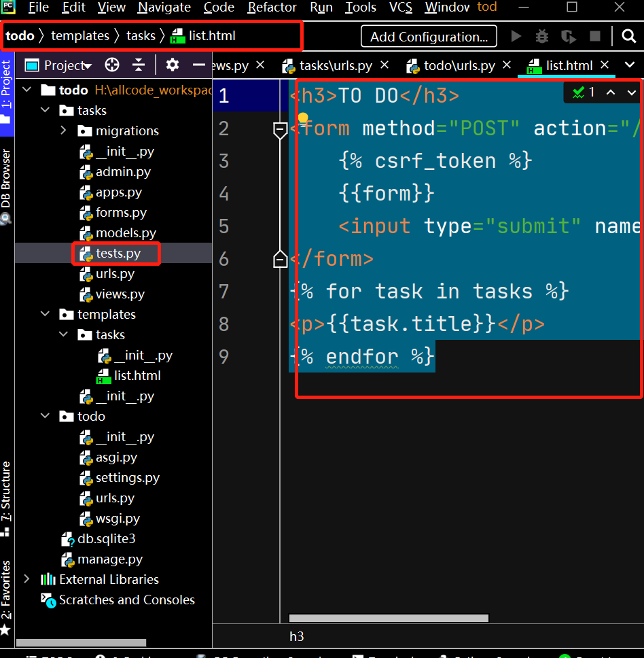Viewport: 644px width, 658px height.
Task: Open the Navigate menu
Action: coord(164,7)
